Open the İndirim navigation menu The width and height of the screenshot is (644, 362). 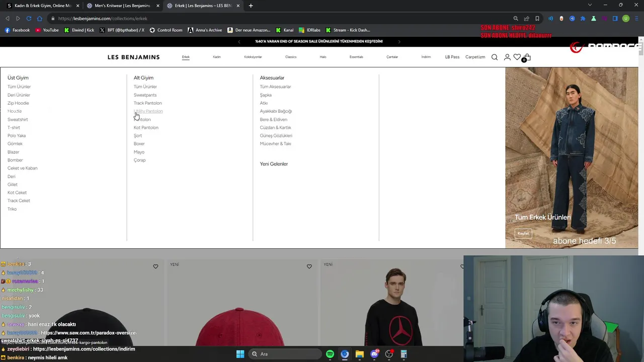click(x=426, y=57)
